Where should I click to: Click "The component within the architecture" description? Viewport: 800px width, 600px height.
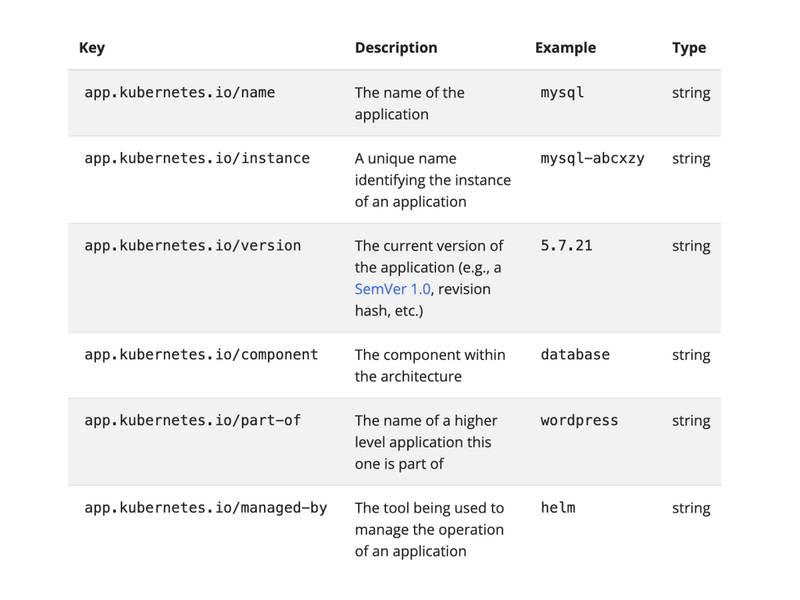point(430,366)
